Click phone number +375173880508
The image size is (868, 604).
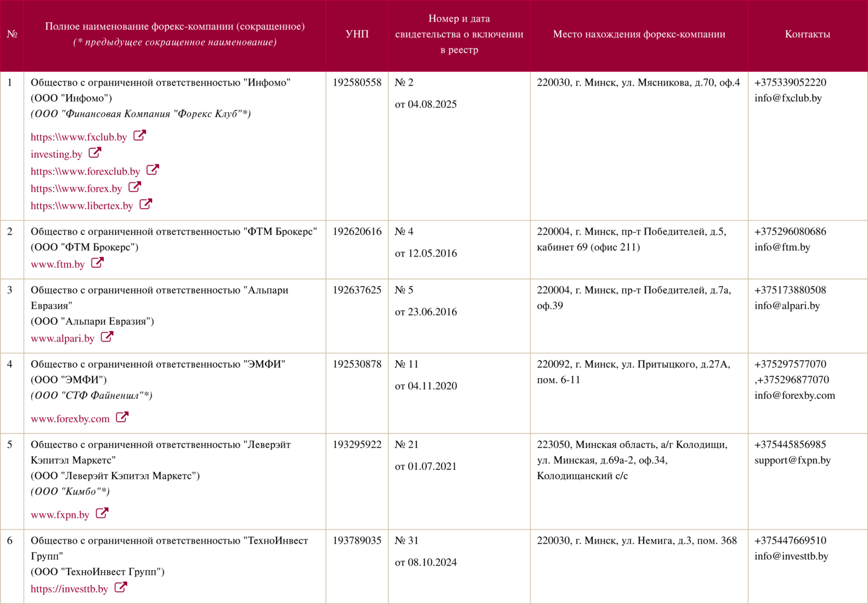pos(790,290)
